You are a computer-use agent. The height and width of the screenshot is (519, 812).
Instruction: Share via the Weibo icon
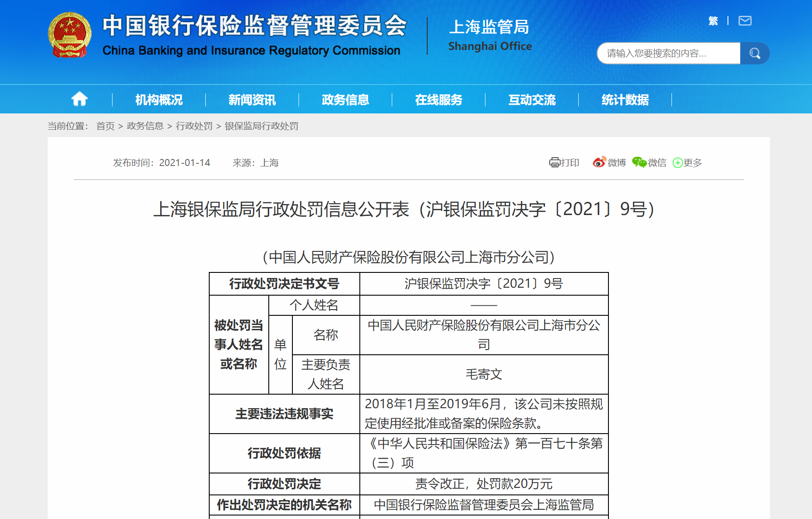[x=599, y=162]
